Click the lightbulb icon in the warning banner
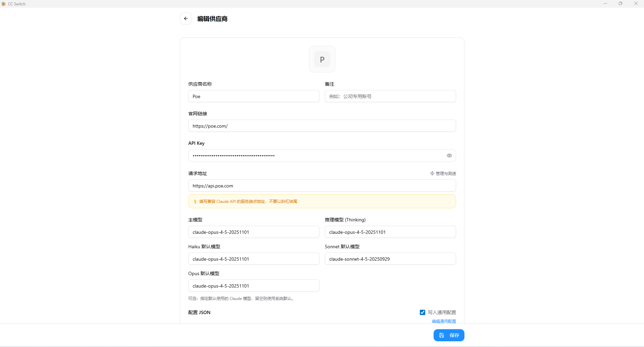This screenshot has width=644, height=347. pyautogui.click(x=195, y=201)
